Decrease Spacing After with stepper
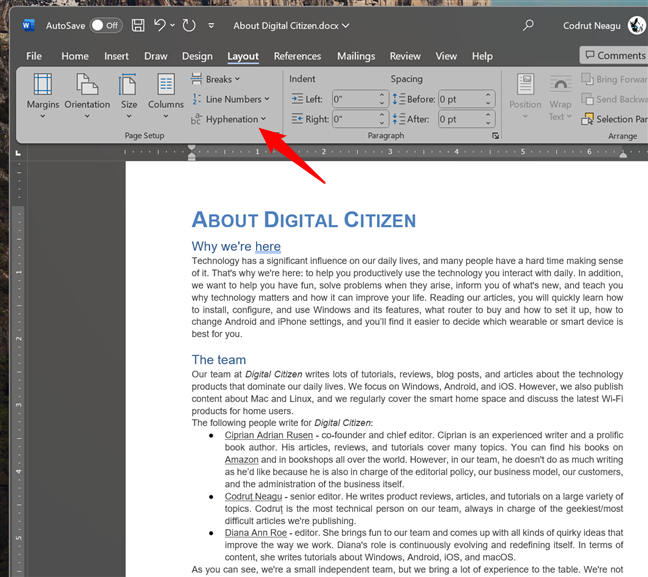Screen dimensions: 648x577 click(x=488, y=123)
